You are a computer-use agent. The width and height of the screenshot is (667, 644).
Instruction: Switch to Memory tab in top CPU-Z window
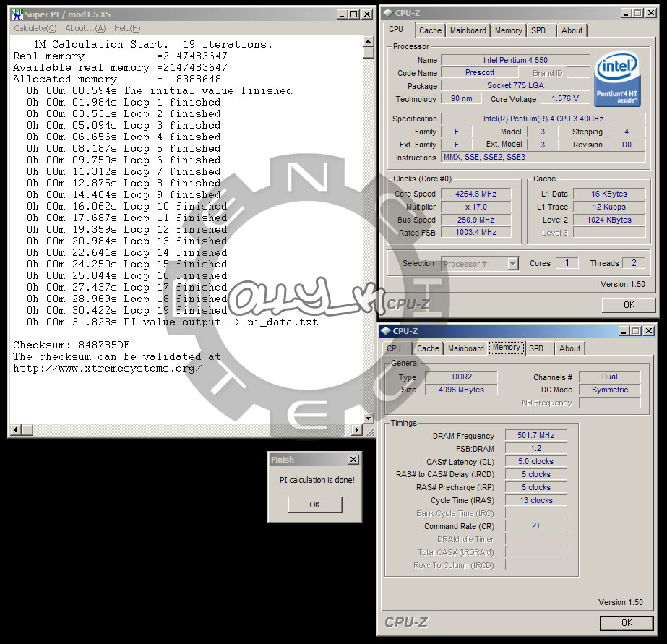click(x=508, y=30)
